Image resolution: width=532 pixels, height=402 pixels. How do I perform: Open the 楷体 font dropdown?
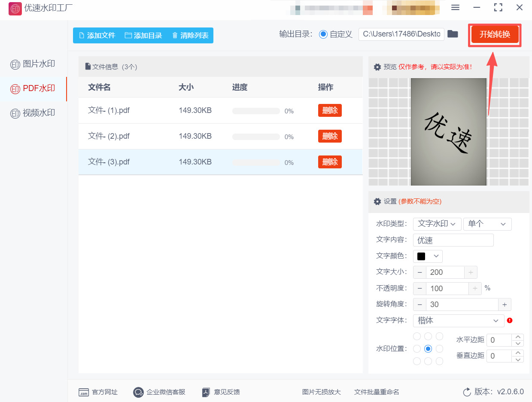coord(459,320)
